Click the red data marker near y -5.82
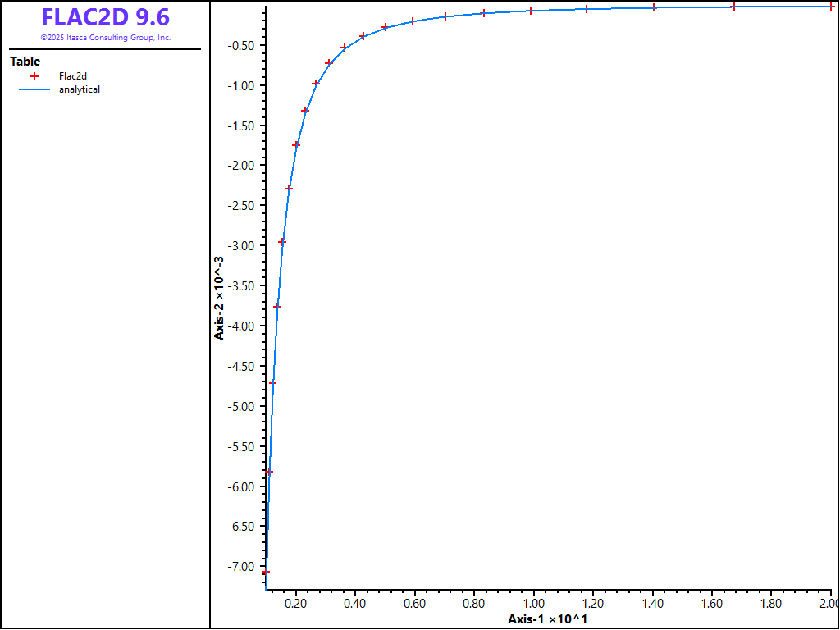Image resolution: width=840 pixels, height=630 pixels. (269, 472)
